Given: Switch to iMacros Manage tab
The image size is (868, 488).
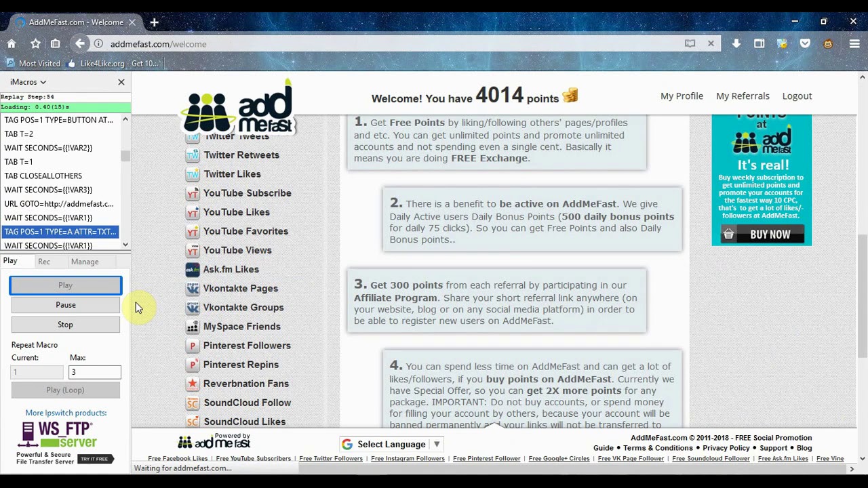Looking at the screenshot, I should 85,262.
